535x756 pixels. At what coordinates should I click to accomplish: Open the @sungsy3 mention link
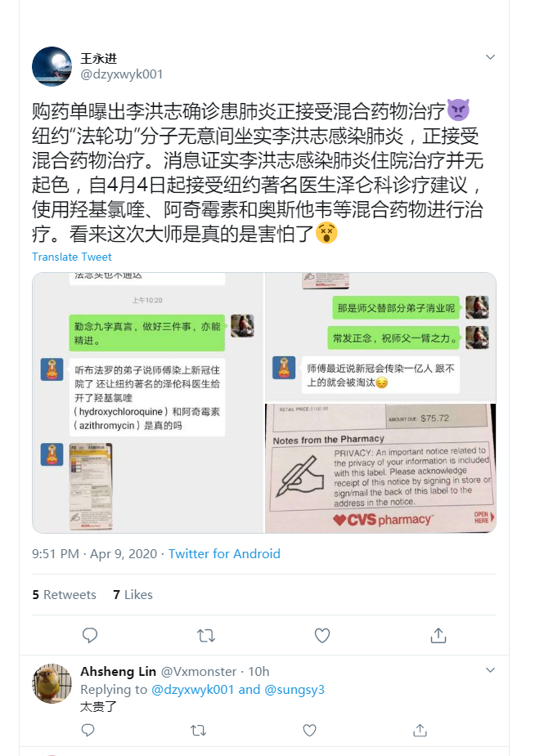(294, 690)
